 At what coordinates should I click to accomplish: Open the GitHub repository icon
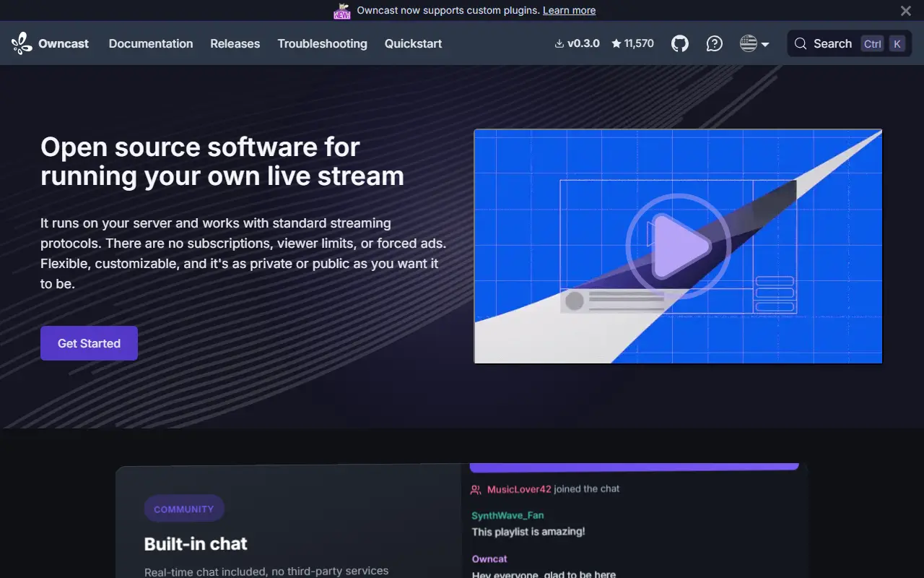pos(680,43)
